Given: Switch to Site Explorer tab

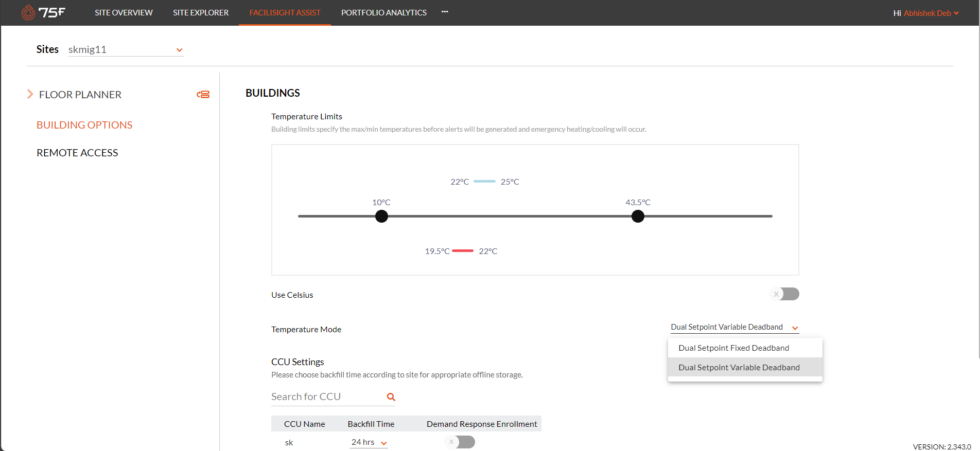Looking at the screenshot, I should (201, 12).
